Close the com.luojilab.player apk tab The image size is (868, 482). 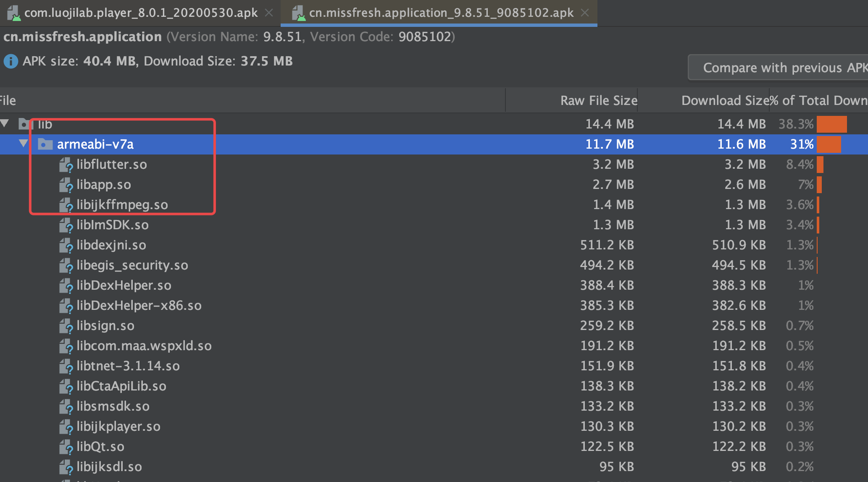point(269,13)
